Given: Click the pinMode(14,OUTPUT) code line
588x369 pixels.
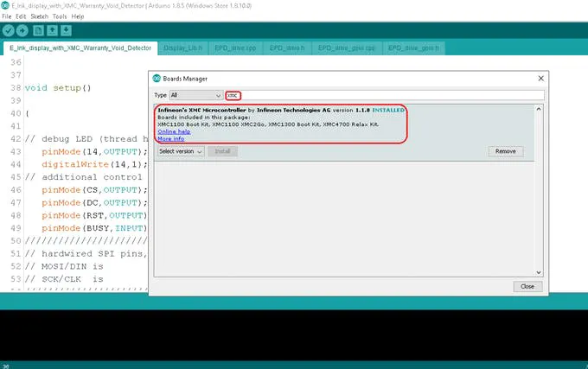Looking at the screenshot, I should pos(94,152).
